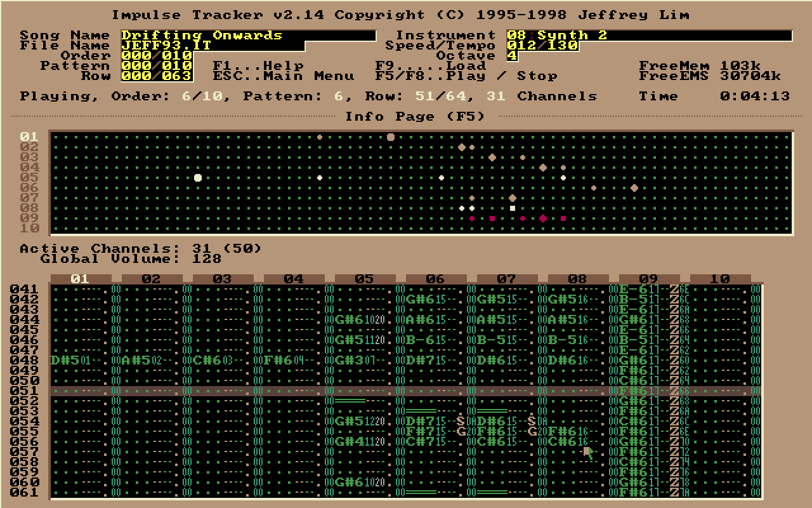Image resolution: width=812 pixels, height=508 pixels.
Task: Select the G#6 note in row 042 channel 06
Action: pyautogui.click(x=421, y=300)
